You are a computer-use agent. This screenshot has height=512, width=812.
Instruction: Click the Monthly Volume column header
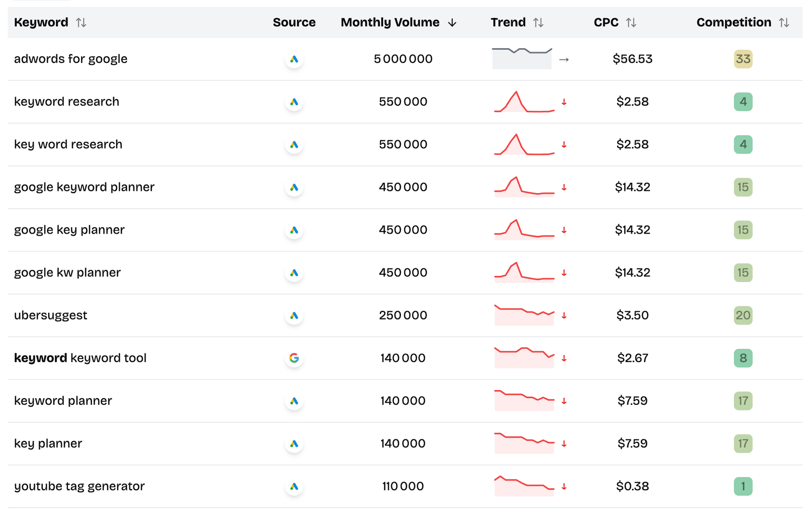coord(390,22)
